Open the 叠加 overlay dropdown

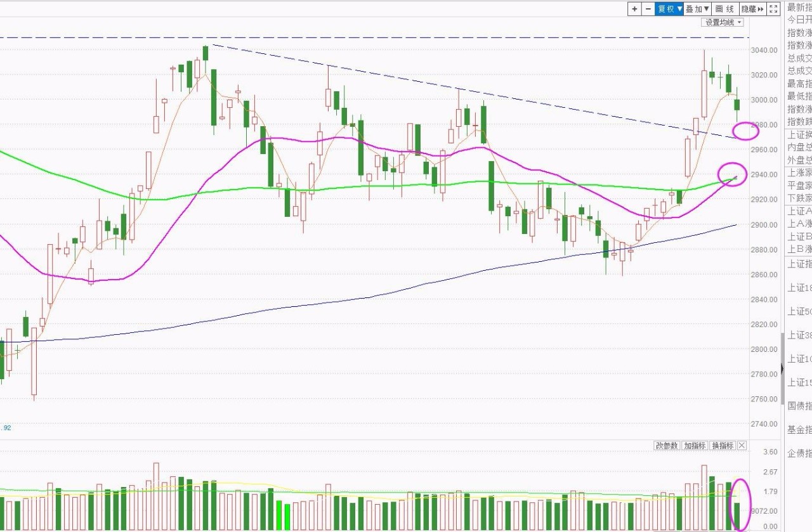pos(697,9)
